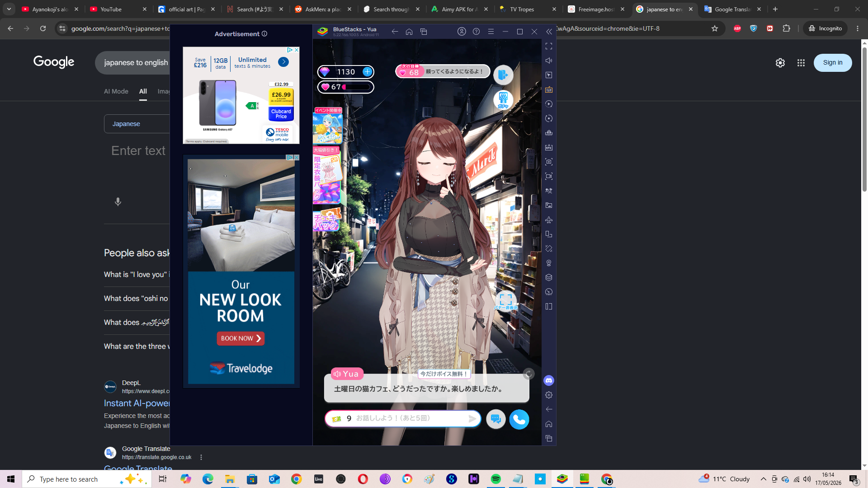Viewport: 868px width, 488px height.
Task: Click the BlueStacks volume speaker icon
Action: tap(549, 61)
